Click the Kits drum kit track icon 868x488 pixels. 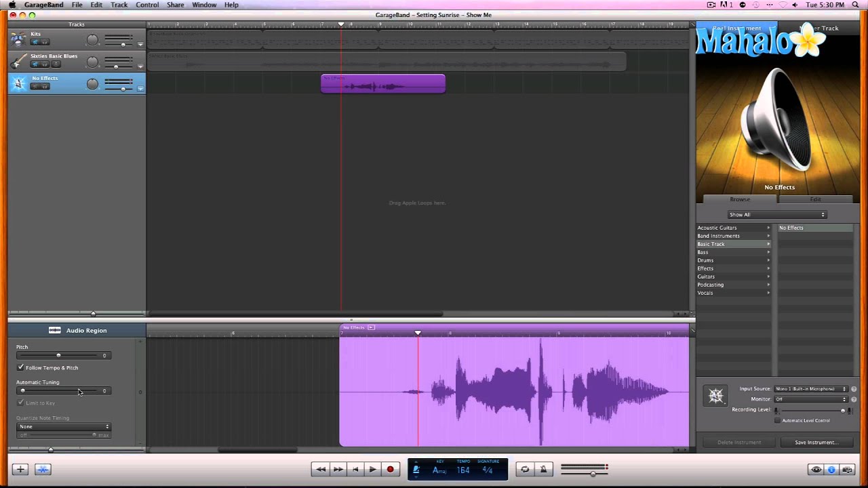[x=18, y=39]
